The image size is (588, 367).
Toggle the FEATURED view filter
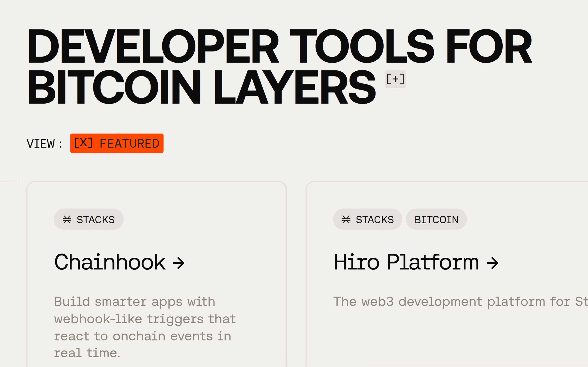(x=117, y=143)
